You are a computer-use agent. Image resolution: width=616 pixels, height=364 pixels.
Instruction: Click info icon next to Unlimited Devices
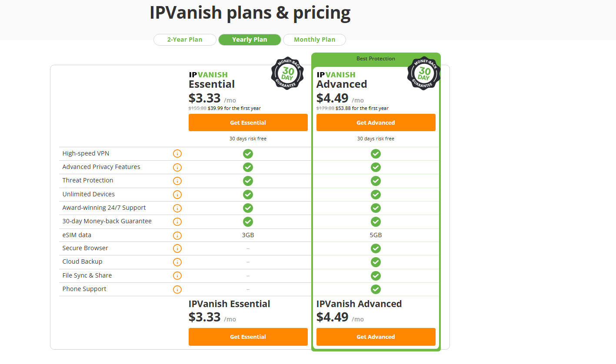click(x=177, y=195)
